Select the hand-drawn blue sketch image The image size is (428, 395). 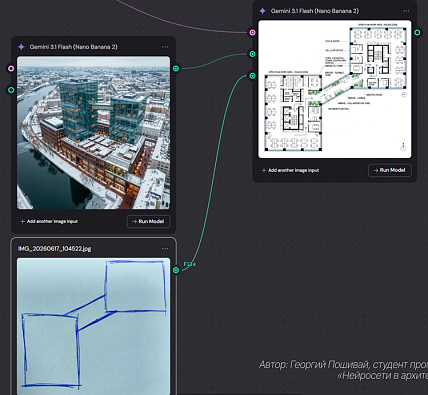[93, 326]
